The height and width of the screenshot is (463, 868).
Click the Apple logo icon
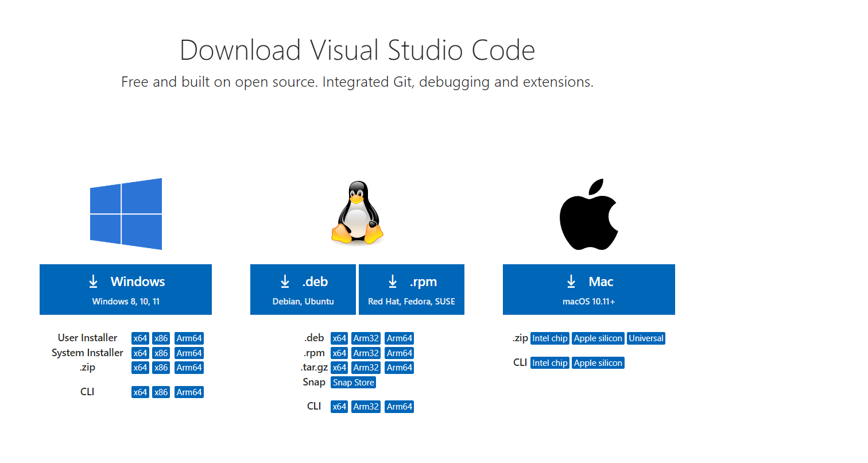[589, 214]
